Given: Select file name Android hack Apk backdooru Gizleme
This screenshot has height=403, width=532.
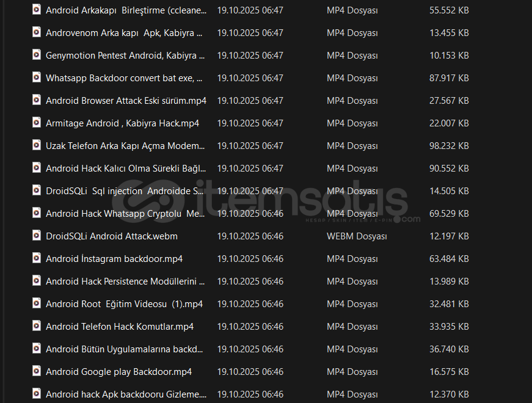Looking at the screenshot, I should [x=126, y=394].
